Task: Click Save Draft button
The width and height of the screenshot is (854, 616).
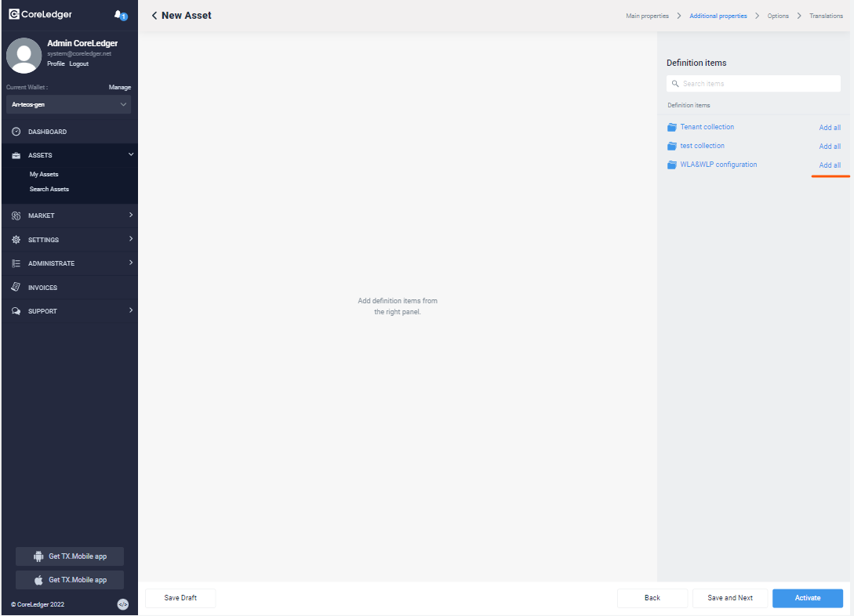Action: (x=180, y=598)
